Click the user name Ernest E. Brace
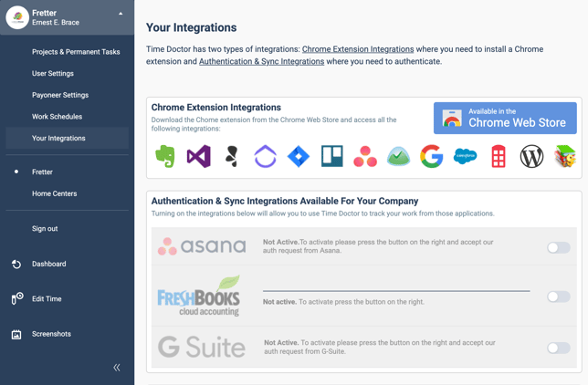Viewport: 588px width, 385px height. (56, 23)
